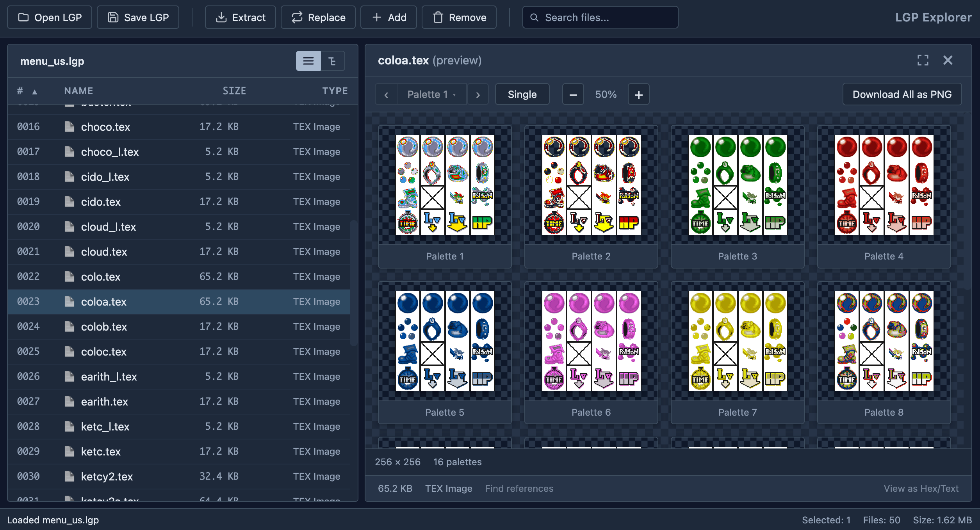Select the green Palette 3 thumbnail
The width and height of the screenshot is (980, 530).
click(738, 197)
